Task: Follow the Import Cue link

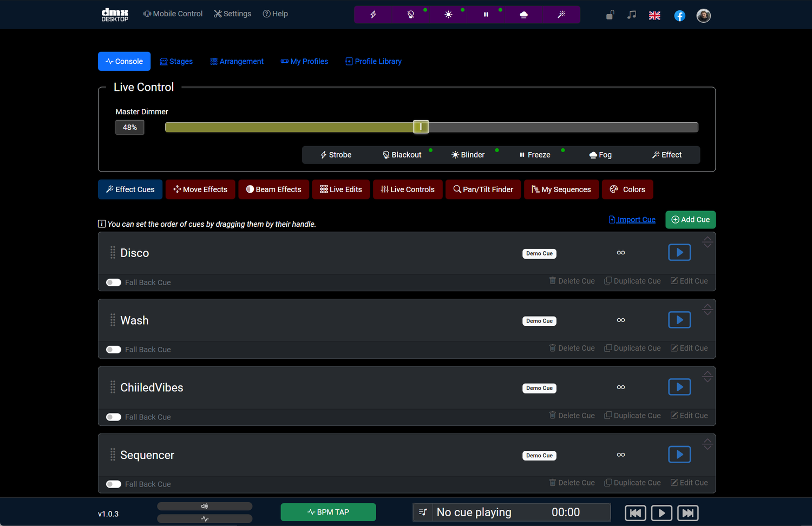Action: [632, 220]
